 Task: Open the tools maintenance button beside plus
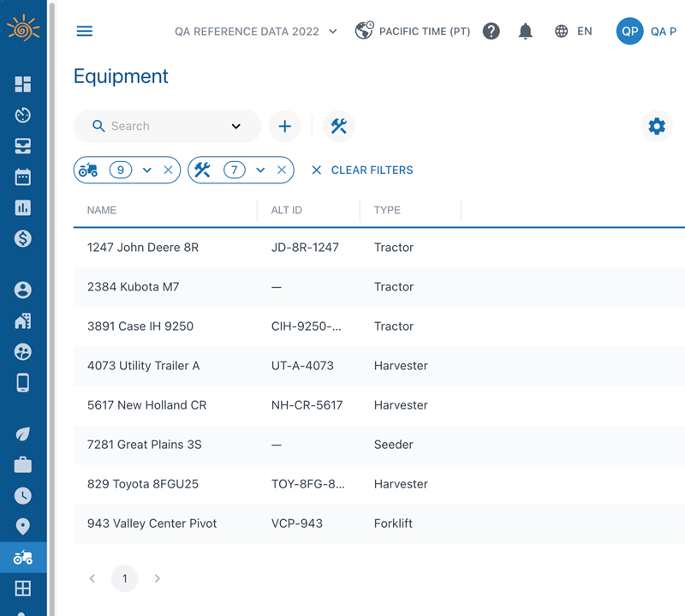(x=338, y=126)
